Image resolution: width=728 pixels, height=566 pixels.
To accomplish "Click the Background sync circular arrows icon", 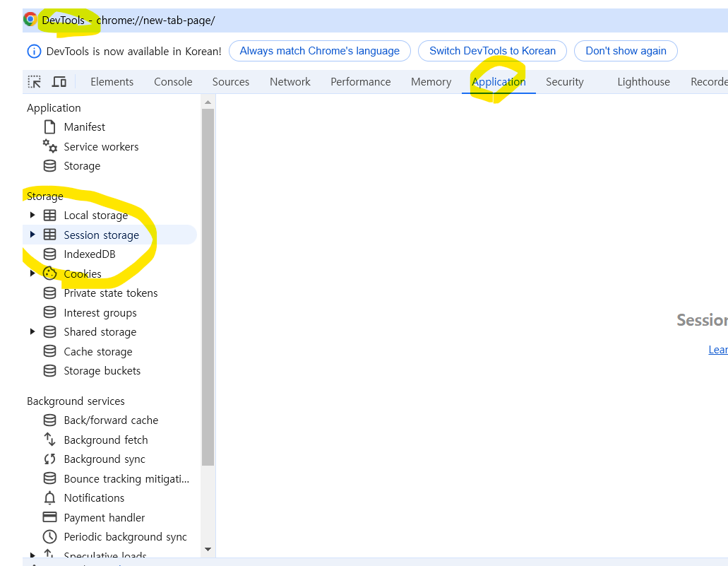I will click(x=49, y=459).
